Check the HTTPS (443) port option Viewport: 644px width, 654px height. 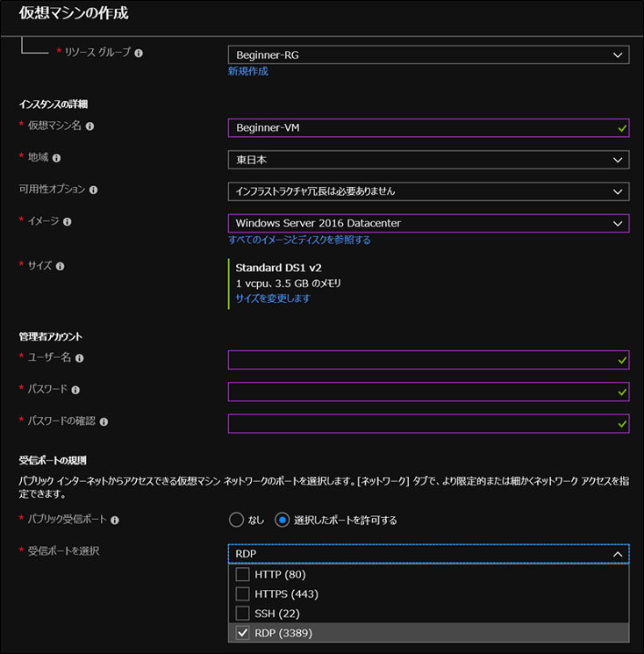243,594
